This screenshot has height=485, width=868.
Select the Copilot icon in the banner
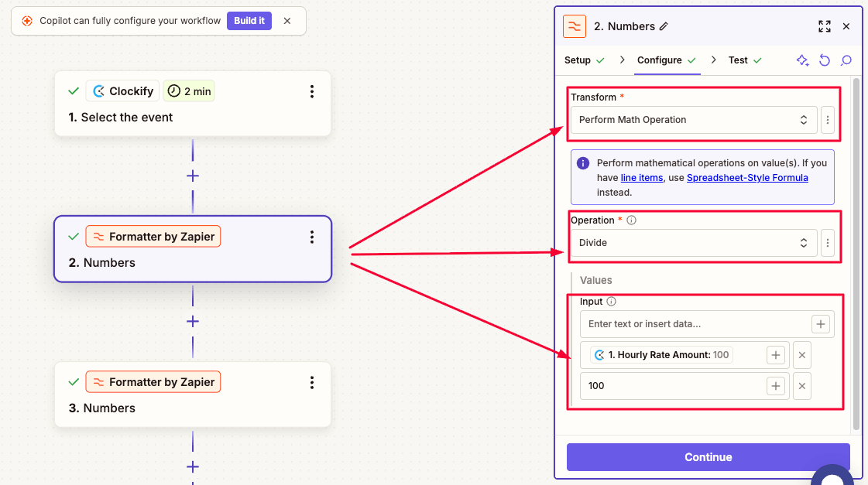pos(29,21)
